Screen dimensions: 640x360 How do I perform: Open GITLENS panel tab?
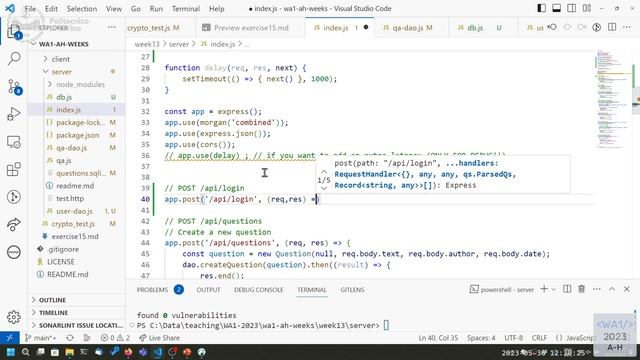(352, 289)
